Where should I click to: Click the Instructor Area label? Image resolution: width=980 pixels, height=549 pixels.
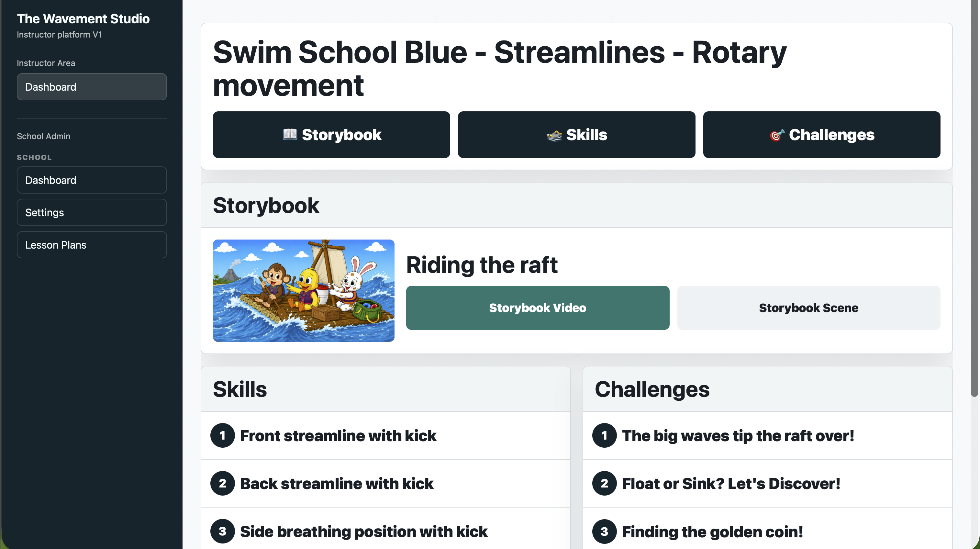(x=46, y=63)
